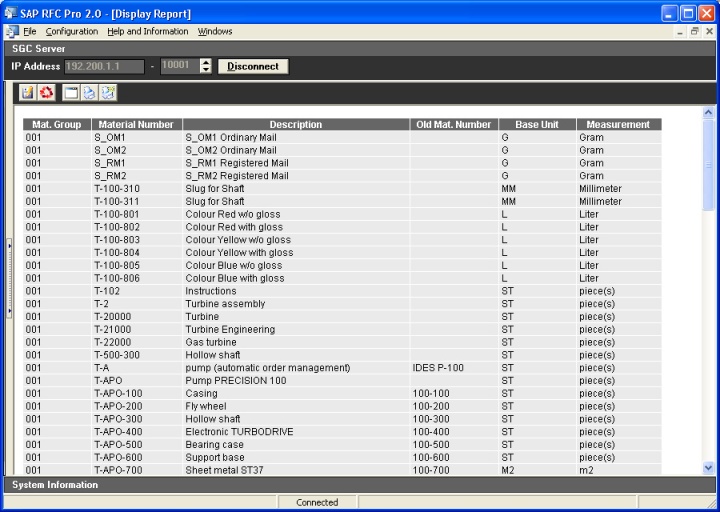
Task: Click the red recycle arrows toolbar icon
Action: coord(47,92)
